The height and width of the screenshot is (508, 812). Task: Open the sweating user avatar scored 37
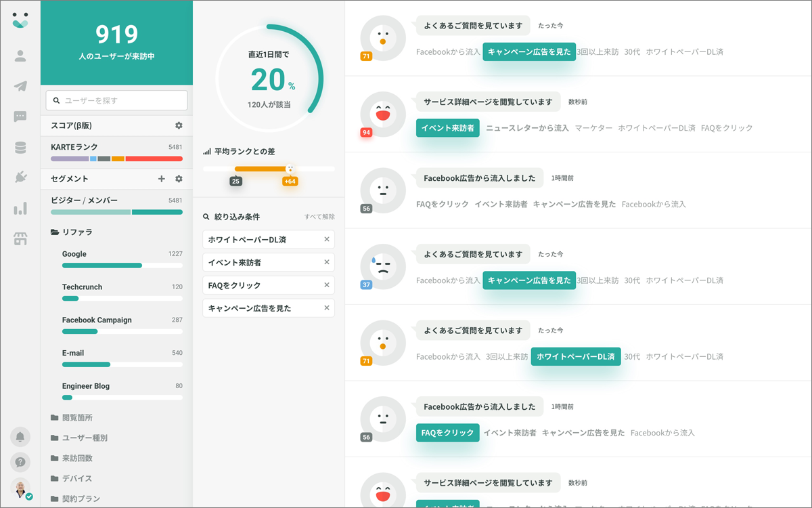pyautogui.click(x=382, y=266)
